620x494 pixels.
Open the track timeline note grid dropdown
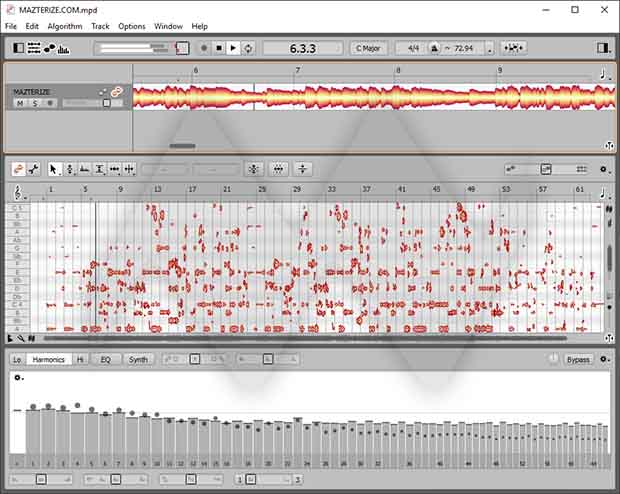click(x=605, y=74)
